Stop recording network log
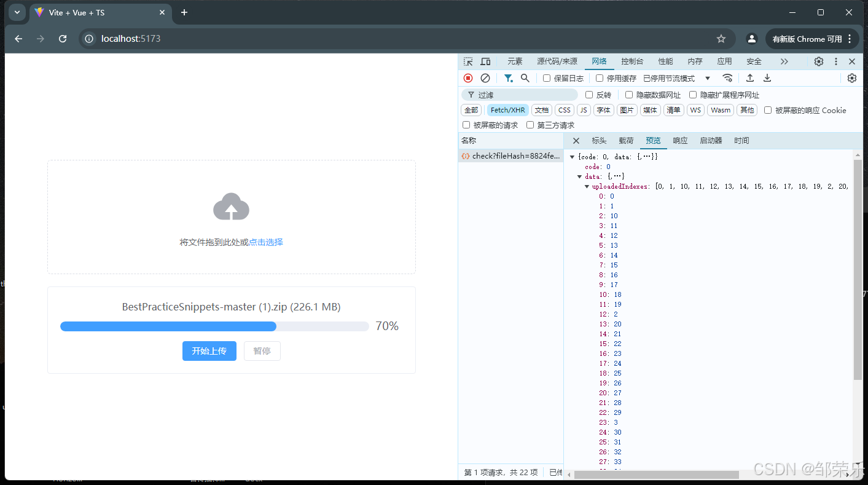This screenshot has height=485, width=868. (468, 78)
